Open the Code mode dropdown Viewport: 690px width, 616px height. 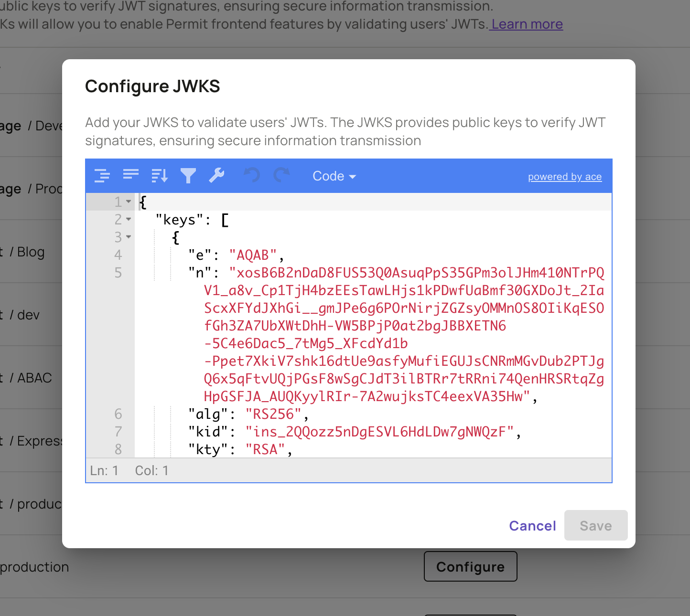pyautogui.click(x=334, y=176)
